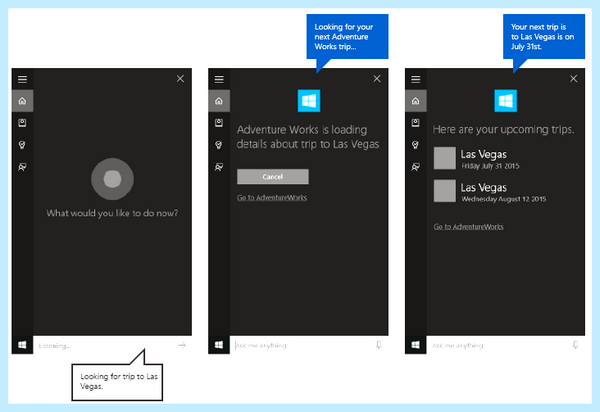Follow Go to AdventureWorks link in trips panel
This screenshot has width=600, height=412.
coord(468,227)
